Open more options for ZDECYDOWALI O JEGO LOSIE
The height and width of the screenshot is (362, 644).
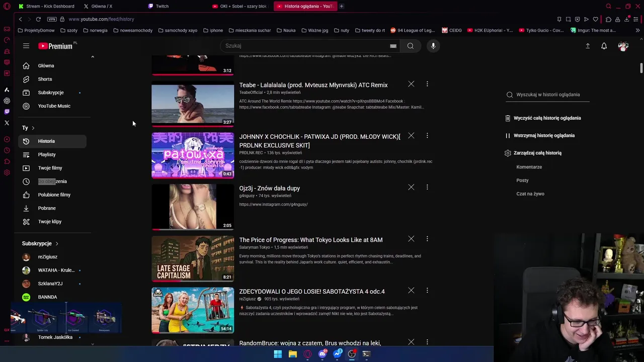point(427,290)
